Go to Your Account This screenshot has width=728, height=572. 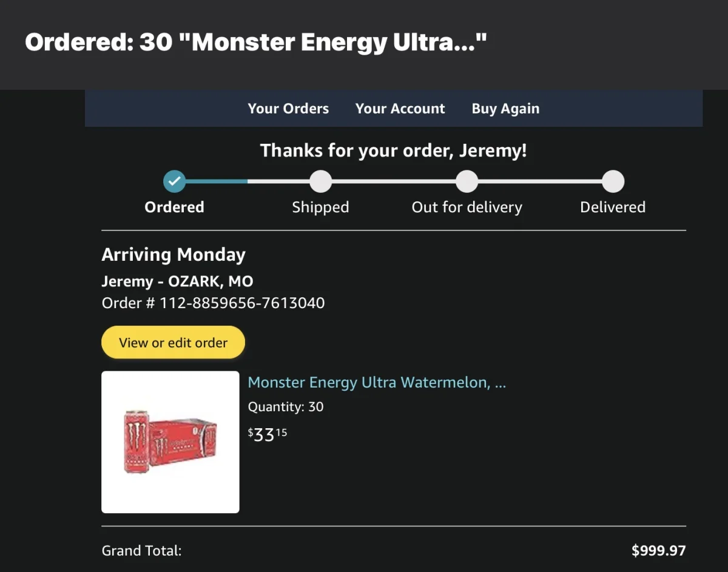pos(400,109)
